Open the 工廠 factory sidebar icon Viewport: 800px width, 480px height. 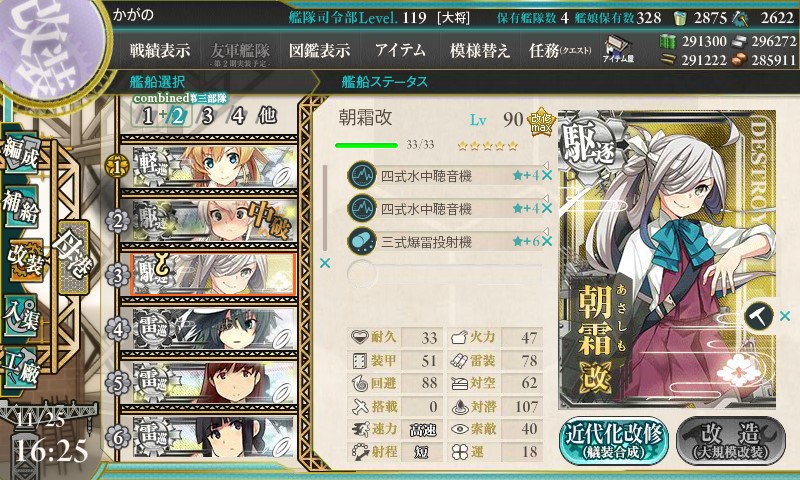(21, 368)
